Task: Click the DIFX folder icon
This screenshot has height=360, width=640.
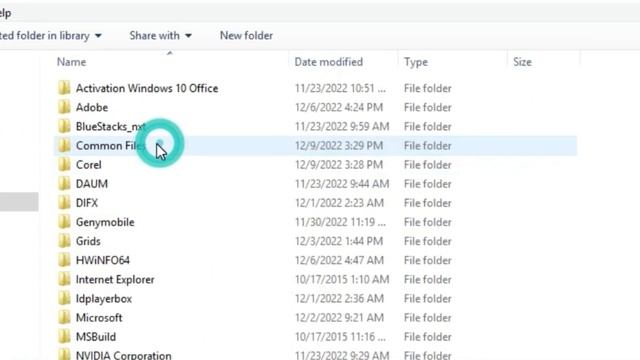Action: (x=64, y=203)
